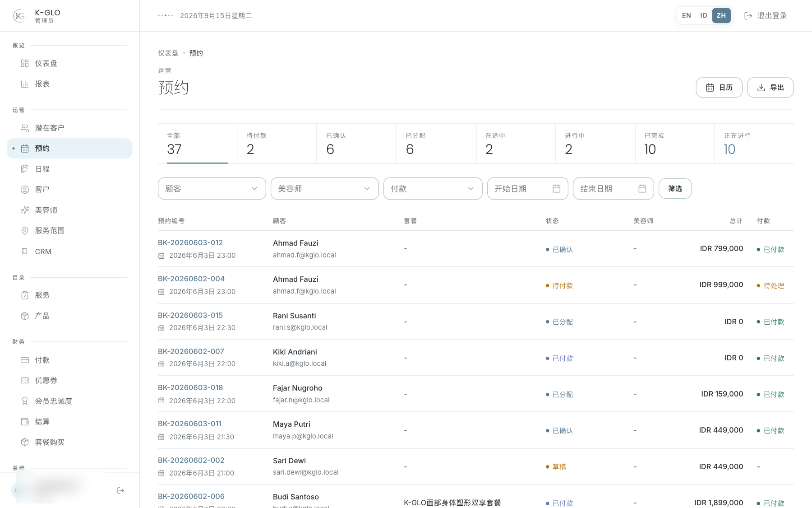Image resolution: width=812 pixels, height=508 pixels.
Task: Open the 付款 payment filter dropdown
Action: [433, 189]
